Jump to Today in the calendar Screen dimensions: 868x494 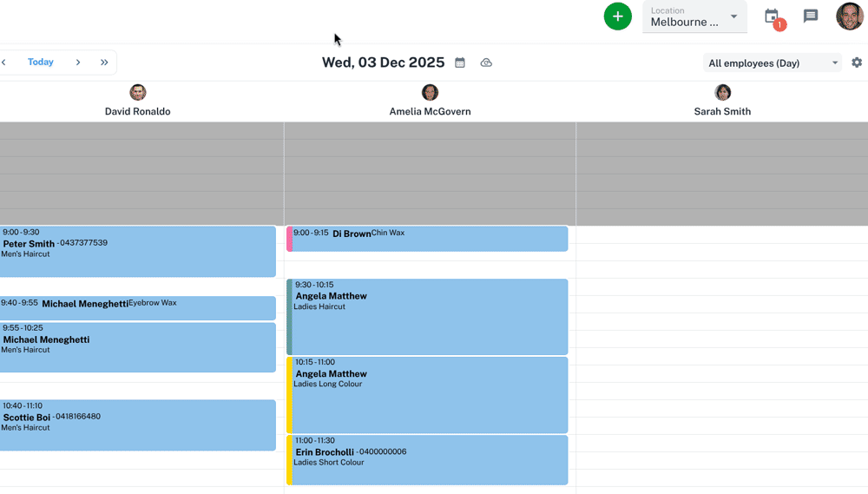(x=40, y=63)
